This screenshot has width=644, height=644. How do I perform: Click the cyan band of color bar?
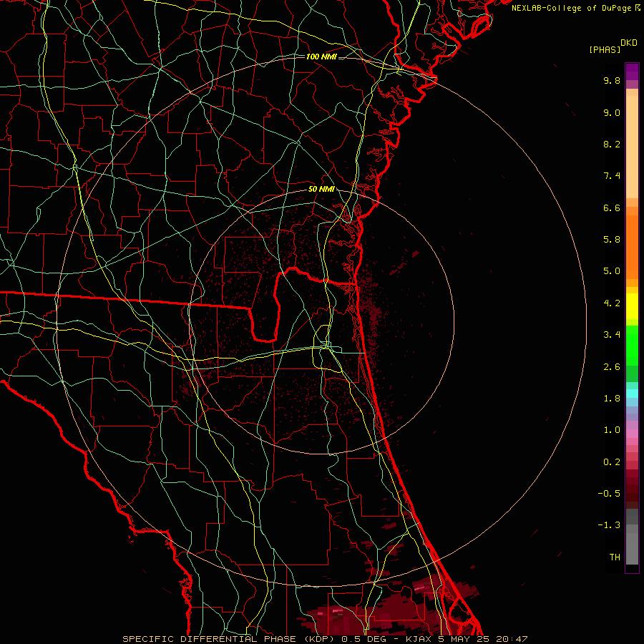(632, 394)
